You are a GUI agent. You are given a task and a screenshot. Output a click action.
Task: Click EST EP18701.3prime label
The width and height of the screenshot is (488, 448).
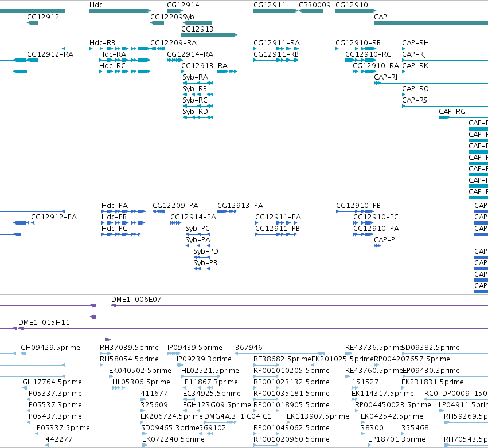click(x=397, y=439)
